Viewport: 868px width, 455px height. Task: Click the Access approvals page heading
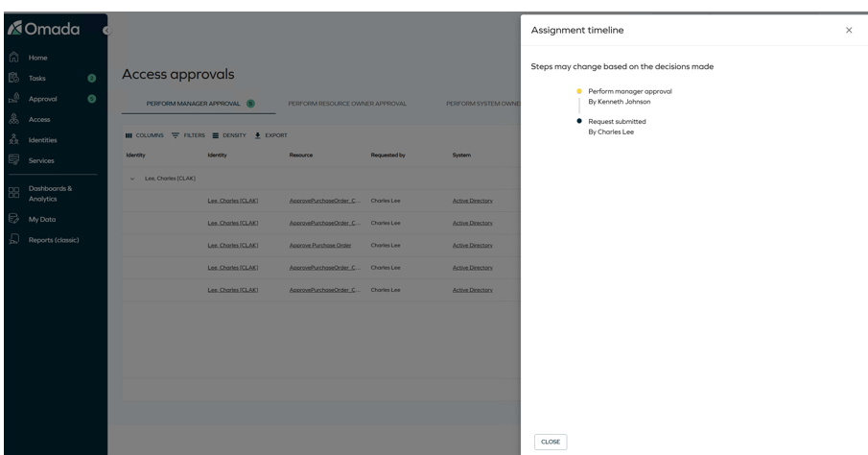[x=177, y=74]
